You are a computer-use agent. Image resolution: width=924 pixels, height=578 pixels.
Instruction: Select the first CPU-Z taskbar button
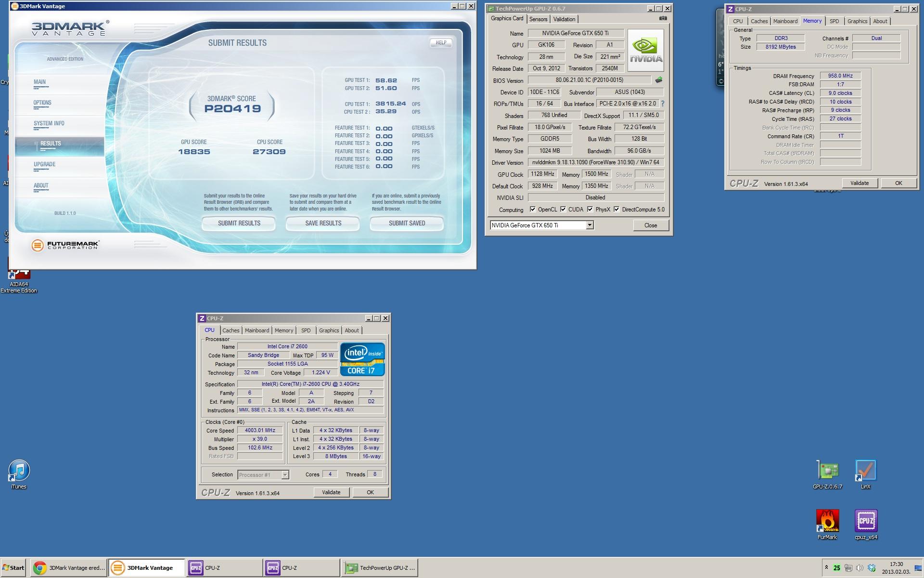pyautogui.click(x=225, y=568)
